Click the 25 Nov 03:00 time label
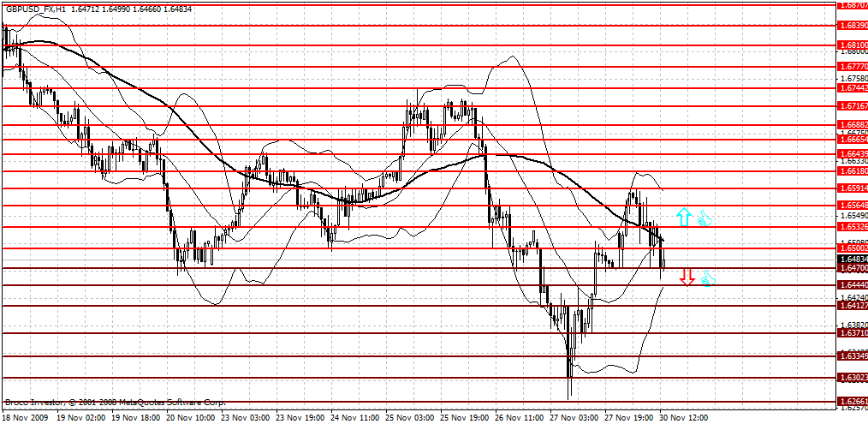 (x=410, y=417)
